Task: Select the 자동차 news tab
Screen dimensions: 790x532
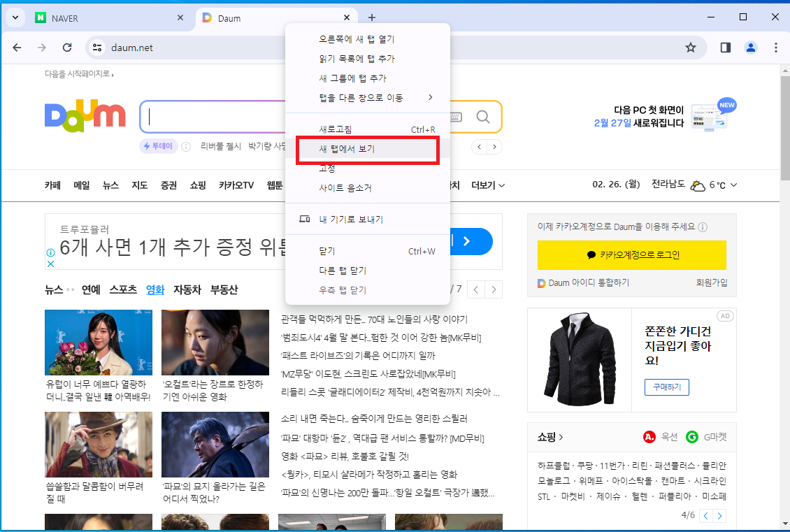Action: 187,289
